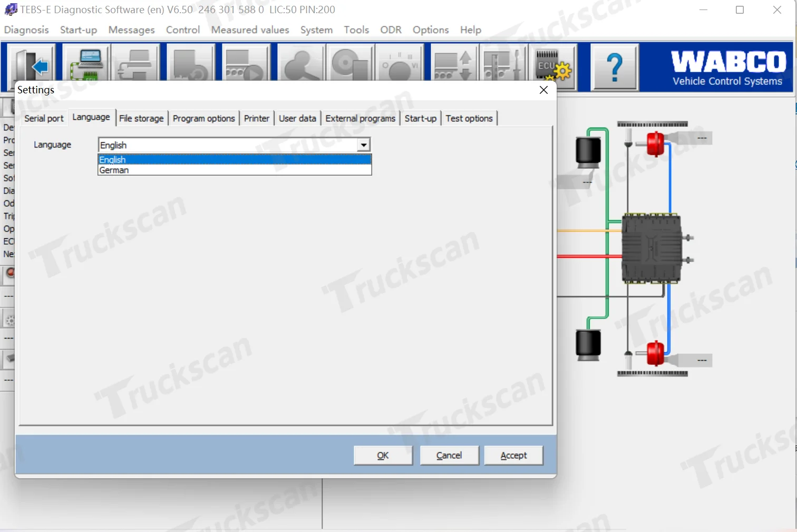Click the lower red brake chamber
This screenshot has width=797, height=532.
[655, 353]
